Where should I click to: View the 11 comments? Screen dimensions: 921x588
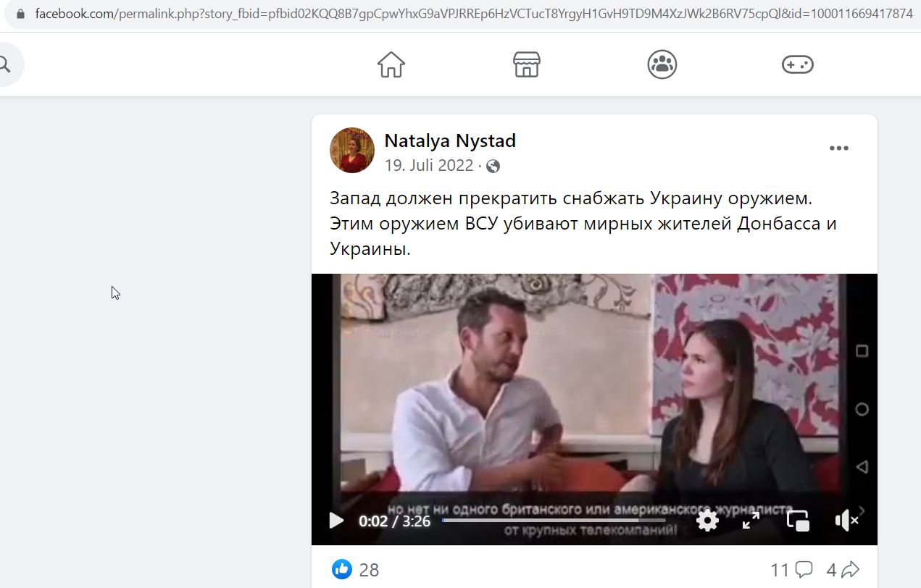click(x=791, y=570)
